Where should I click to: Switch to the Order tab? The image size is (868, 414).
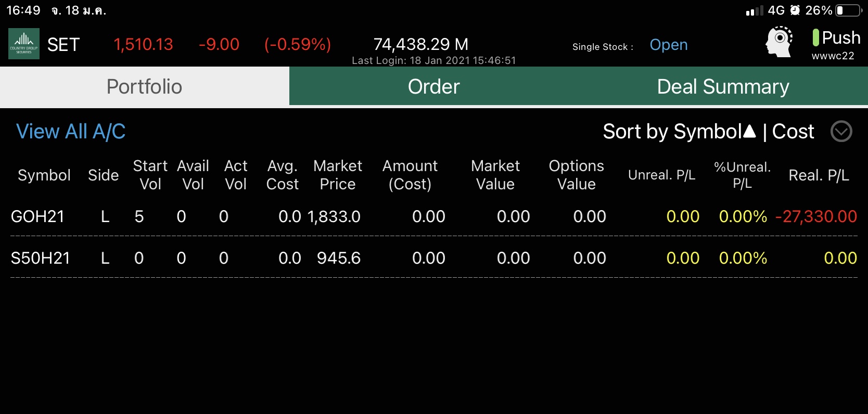[433, 86]
